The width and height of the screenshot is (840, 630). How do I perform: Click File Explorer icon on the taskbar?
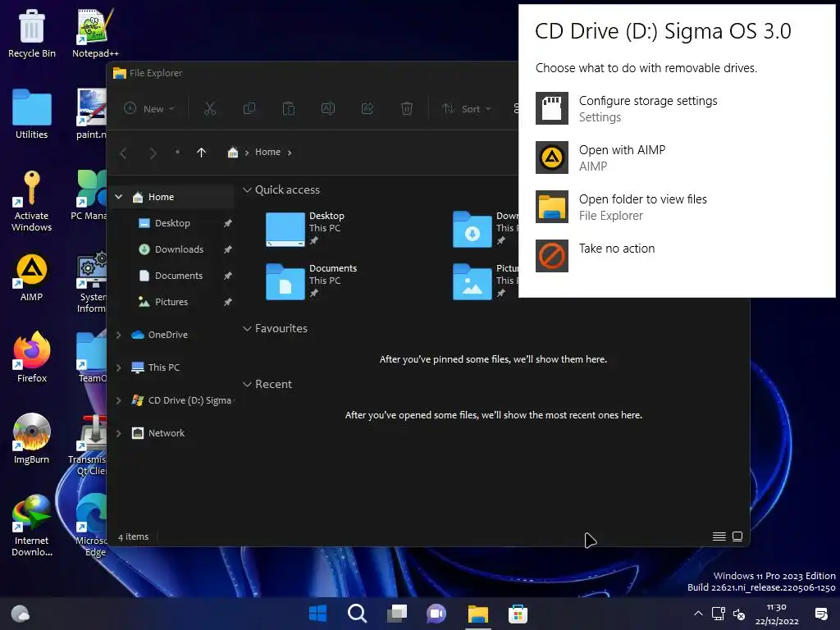(x=478, y=614)
